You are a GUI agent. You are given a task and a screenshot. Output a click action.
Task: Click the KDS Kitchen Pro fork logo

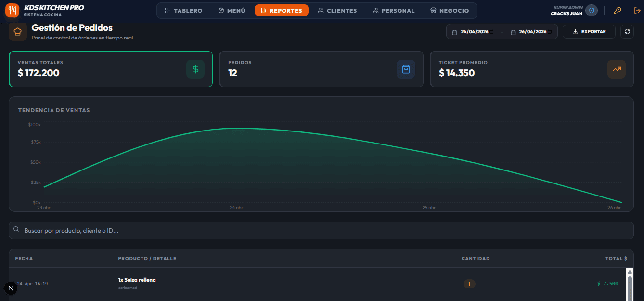pyautogui.click(x=13, y=10)
